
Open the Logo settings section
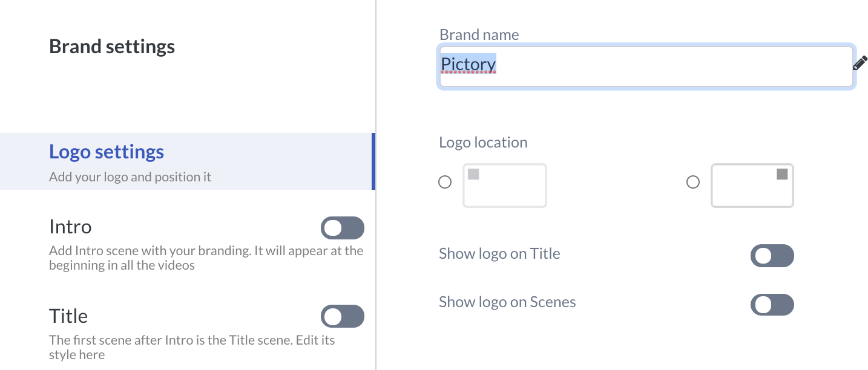pyautogui.click(x=107, y=152)
